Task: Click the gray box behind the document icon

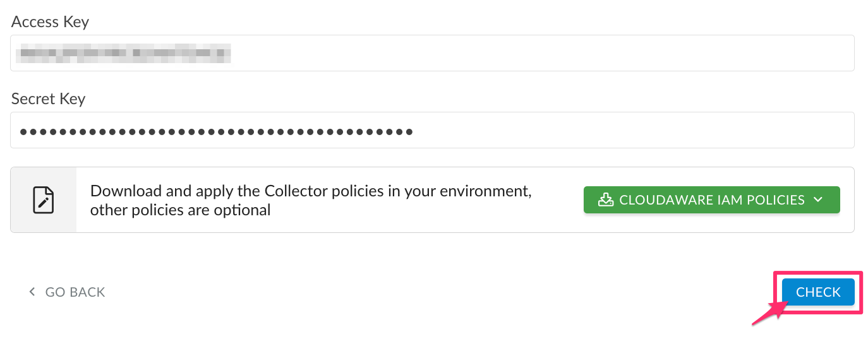Action: pos(61,218)
